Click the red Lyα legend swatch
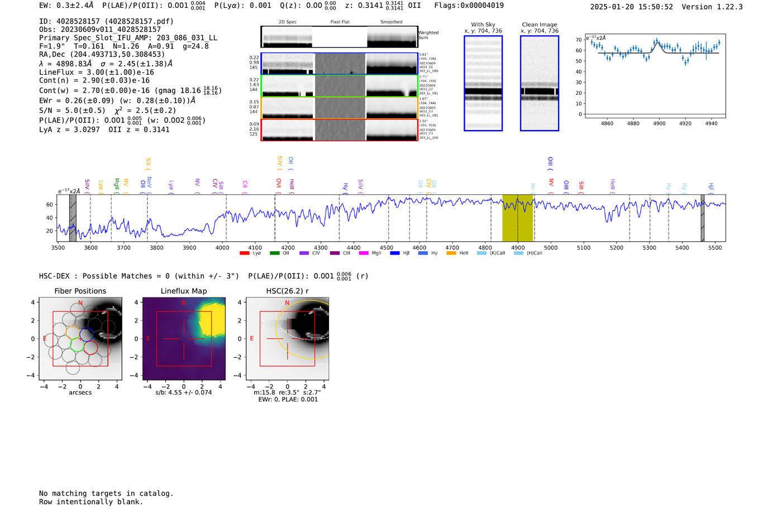 (244, 253)
